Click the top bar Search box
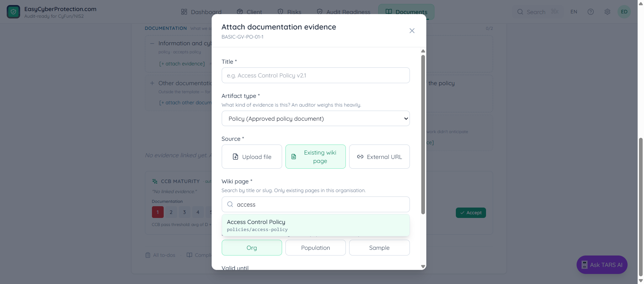The height and width of the screenshot is (284, 644). (x=538, y=12)
